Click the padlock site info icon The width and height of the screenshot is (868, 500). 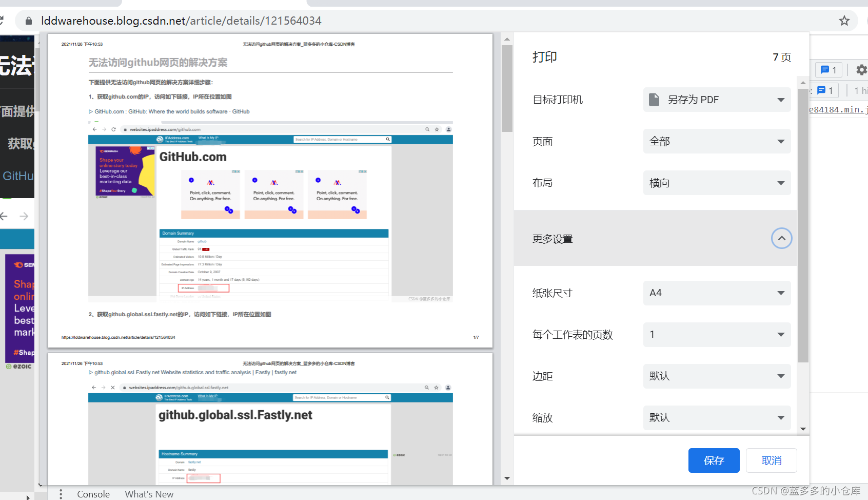(29, 21)
